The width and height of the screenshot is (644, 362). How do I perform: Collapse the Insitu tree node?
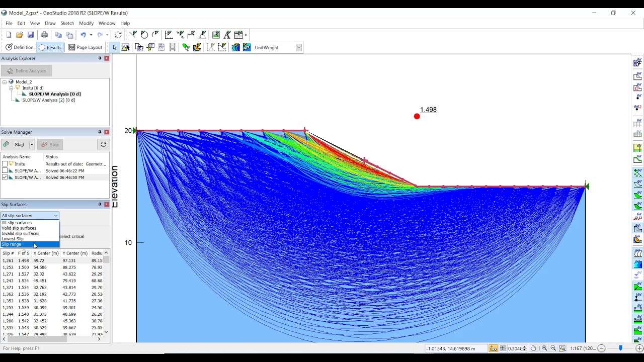[11, 88]
